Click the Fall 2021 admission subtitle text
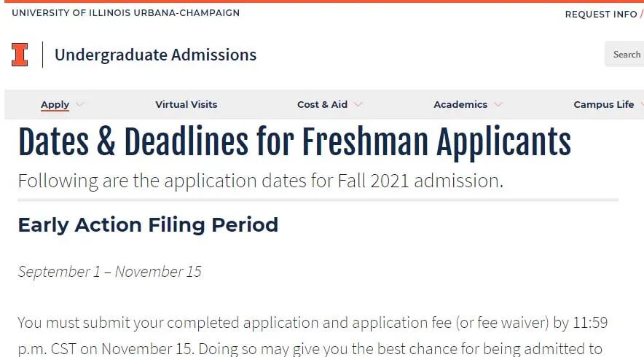This screenshot has height=357, width=644. pyautogui.click(x=260, y=181)
